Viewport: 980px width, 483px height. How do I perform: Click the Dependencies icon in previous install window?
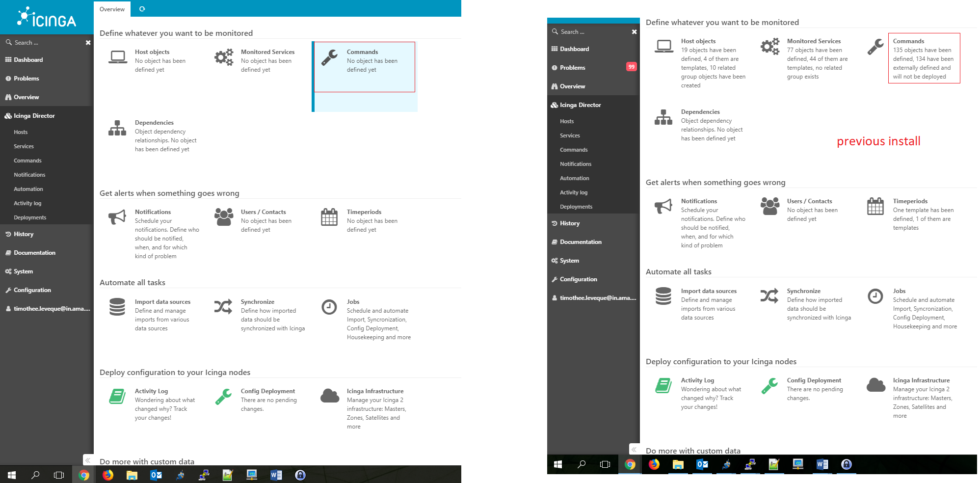pyautogui.click(x=663, y=117)
